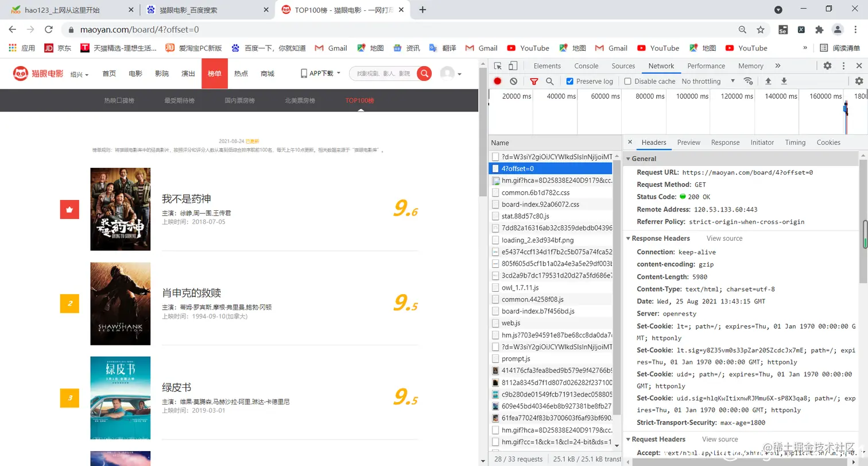Show more DevTools tabs chevron
Image resolution: width=868 pixels, height=466 pixels.
pos(778,66)
